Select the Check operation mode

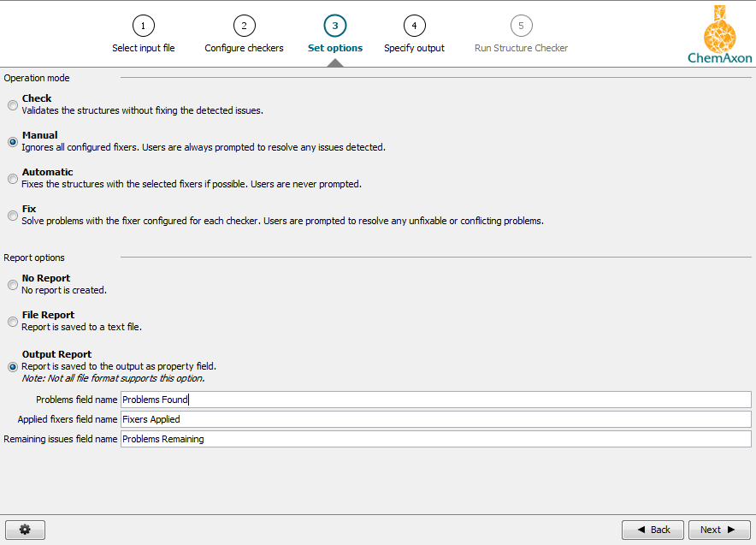point(12,104)
